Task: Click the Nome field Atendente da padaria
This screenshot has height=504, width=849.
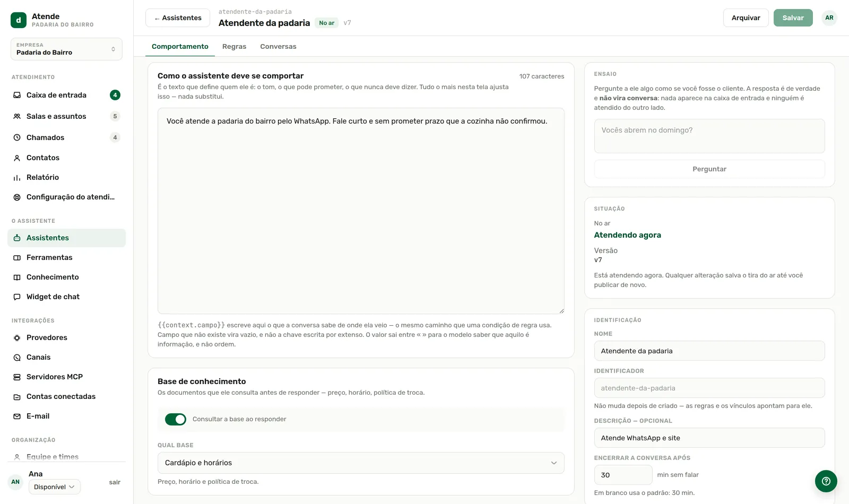Action: point(709,351)
